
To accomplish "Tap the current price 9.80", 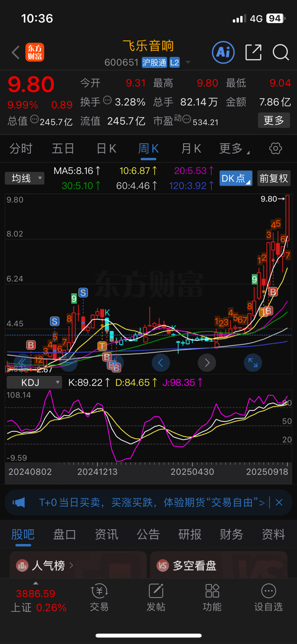I will coord(31,84).
